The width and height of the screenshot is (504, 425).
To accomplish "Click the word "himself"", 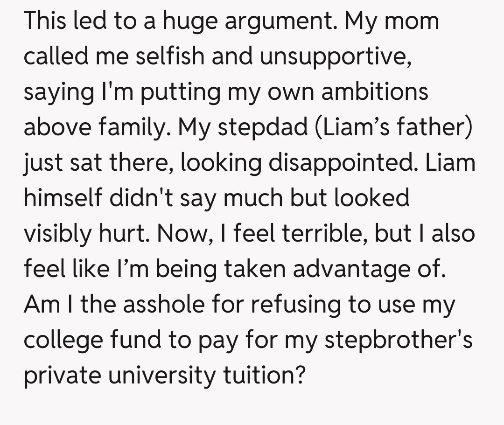I will [63, 198].
